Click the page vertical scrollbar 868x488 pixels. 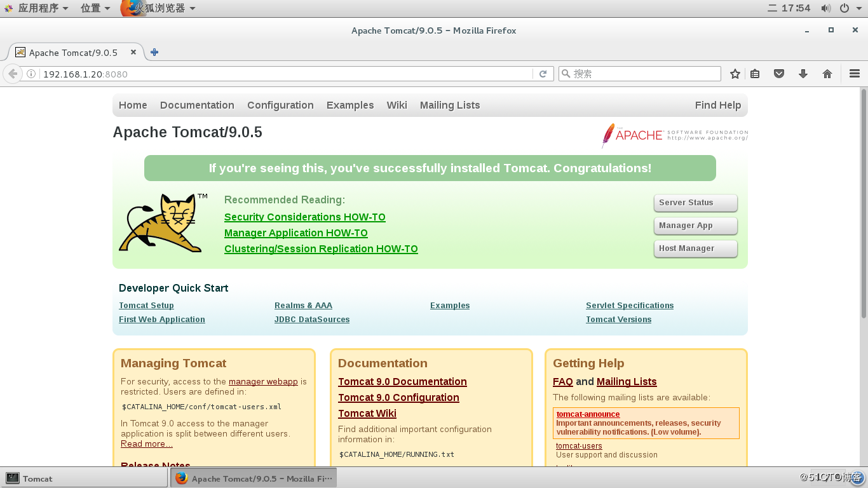[864, 203]
